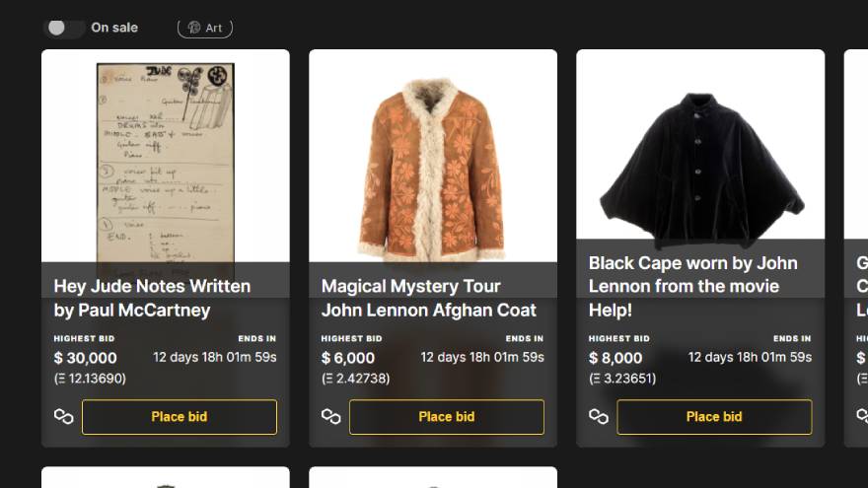Open the second-row card below Hey Jude

(166, 477)
